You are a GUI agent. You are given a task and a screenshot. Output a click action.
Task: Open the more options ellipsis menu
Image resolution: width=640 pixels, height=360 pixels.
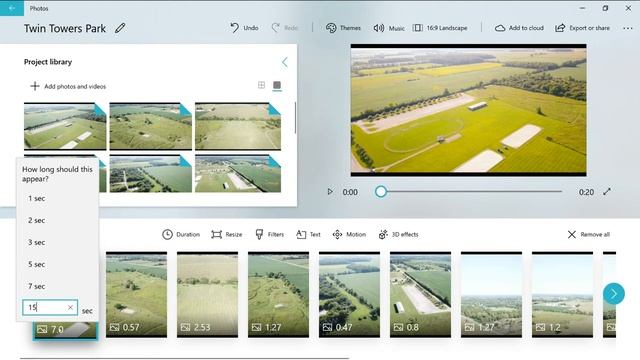pyautogui.click(x=628, y=28)
